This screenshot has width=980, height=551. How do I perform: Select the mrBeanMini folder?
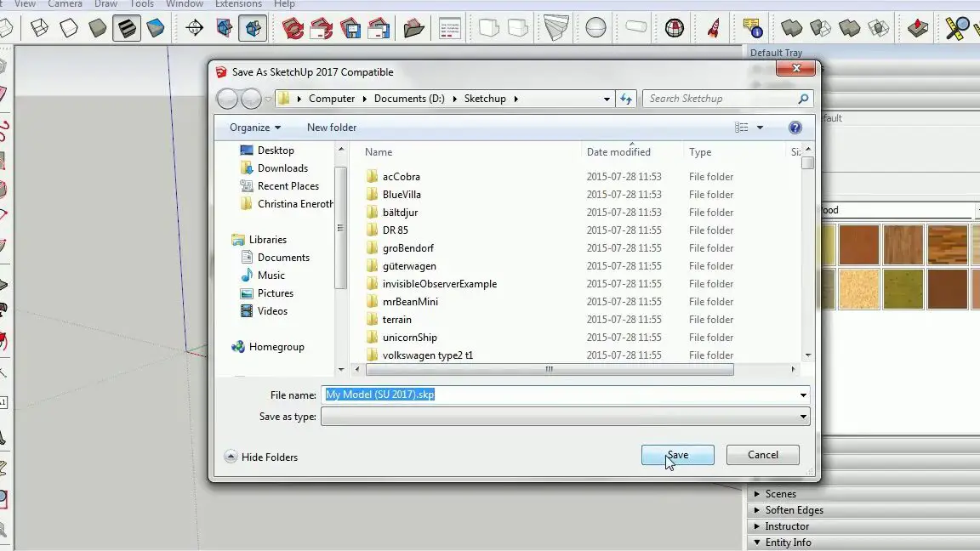(x=410, y=302)
